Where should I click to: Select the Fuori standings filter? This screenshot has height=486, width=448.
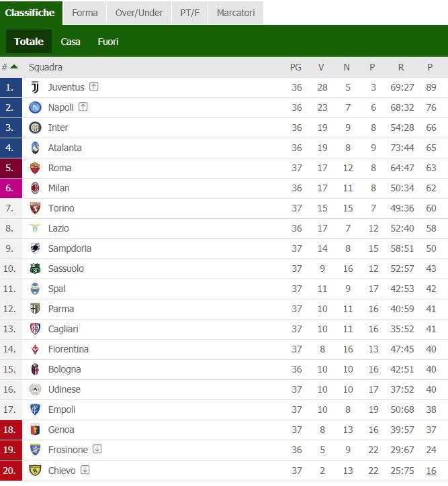coord(108,42)
